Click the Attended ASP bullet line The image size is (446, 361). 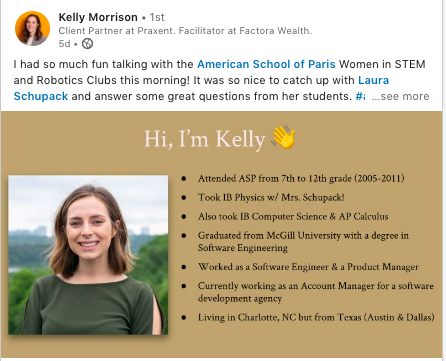click(x=301, y=178)
